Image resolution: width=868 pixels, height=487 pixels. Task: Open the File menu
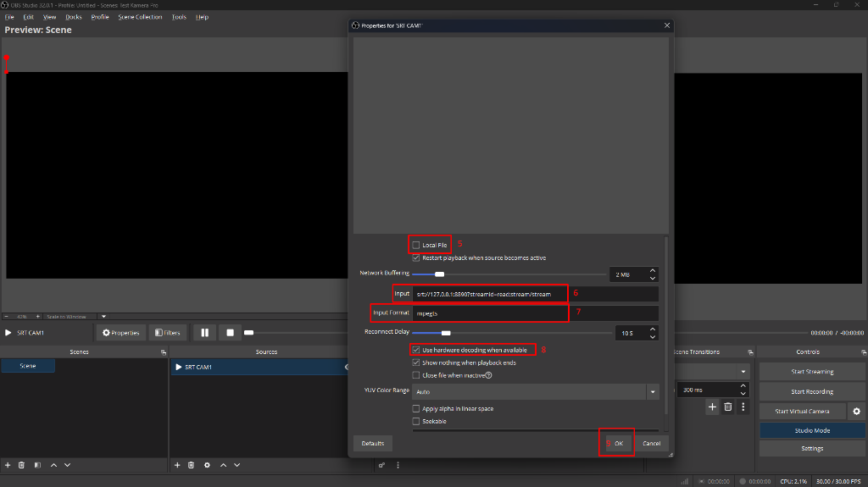coord(9,17)
